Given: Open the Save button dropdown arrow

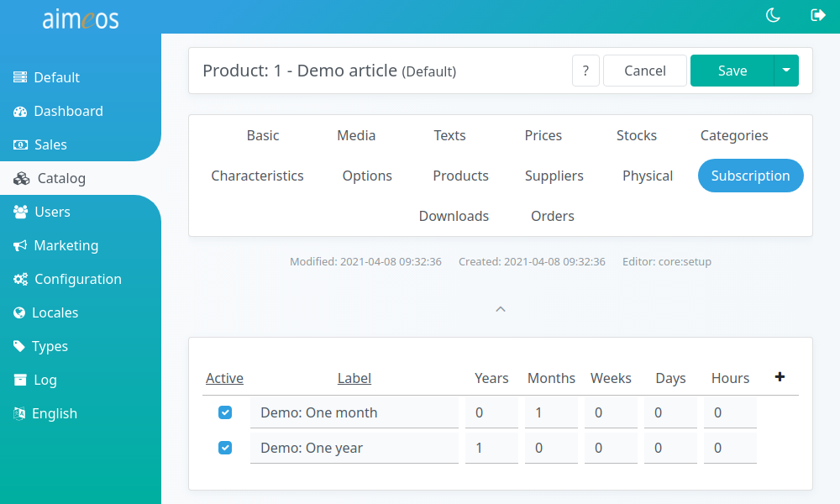Looking at the screenshot, I should pyautogui.click(x=786, y=71).
